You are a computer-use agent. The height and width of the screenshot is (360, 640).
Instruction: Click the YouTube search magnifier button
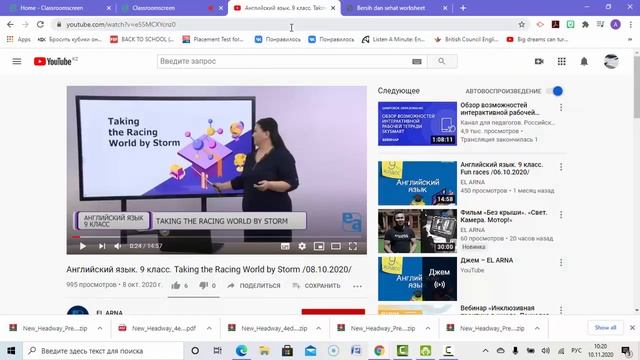442,61
